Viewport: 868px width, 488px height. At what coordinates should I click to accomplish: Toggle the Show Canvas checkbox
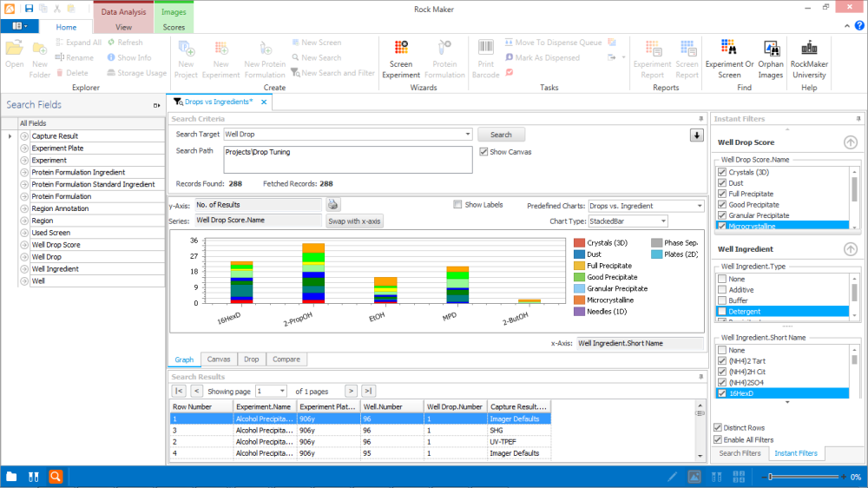[x=483, y=152]
